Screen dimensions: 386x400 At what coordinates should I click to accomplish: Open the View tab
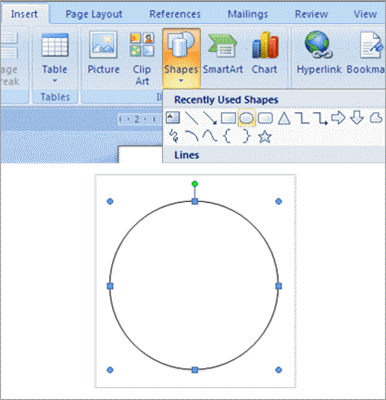(365, 14)
